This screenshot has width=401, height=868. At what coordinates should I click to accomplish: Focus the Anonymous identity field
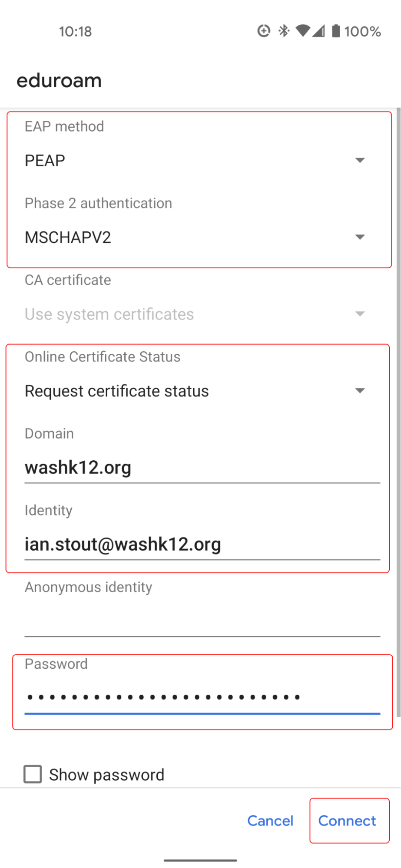202,621
